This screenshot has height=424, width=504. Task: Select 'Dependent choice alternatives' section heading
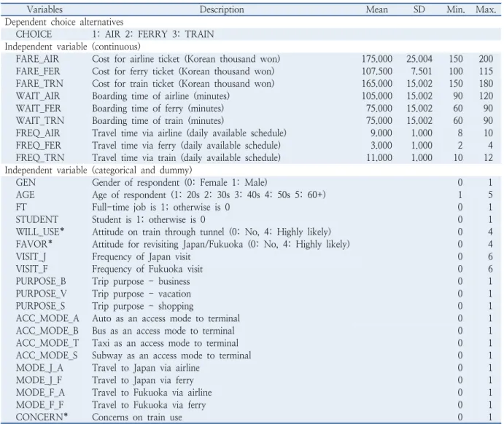[64, 22]
